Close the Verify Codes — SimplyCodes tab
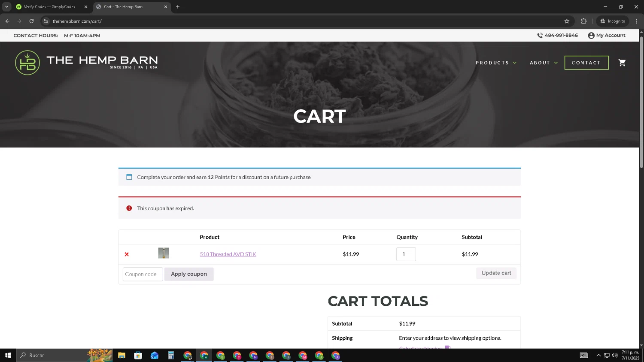 click(85, 7)
